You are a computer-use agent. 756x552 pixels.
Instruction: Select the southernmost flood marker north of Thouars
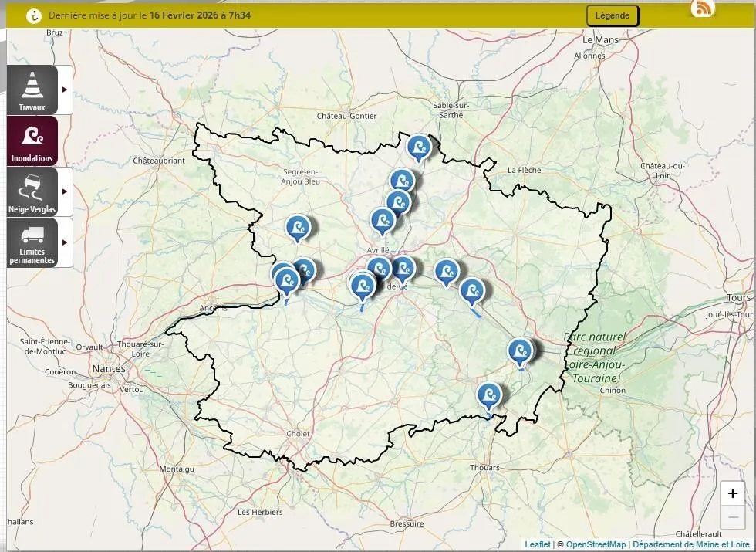coord(489,395)
